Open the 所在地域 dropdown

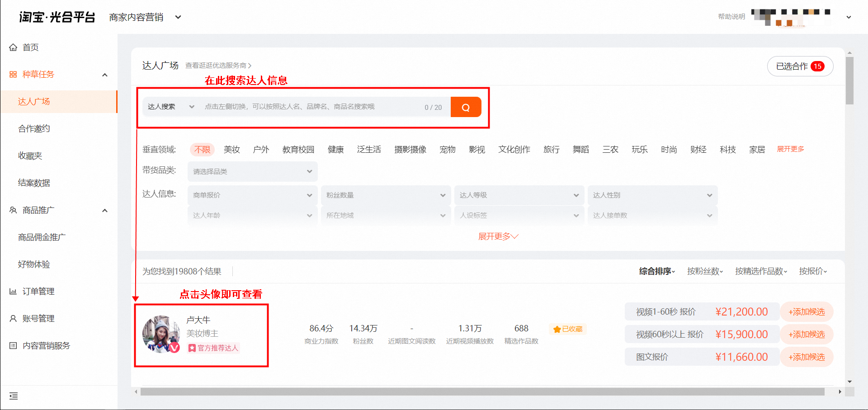click(386, 215)
